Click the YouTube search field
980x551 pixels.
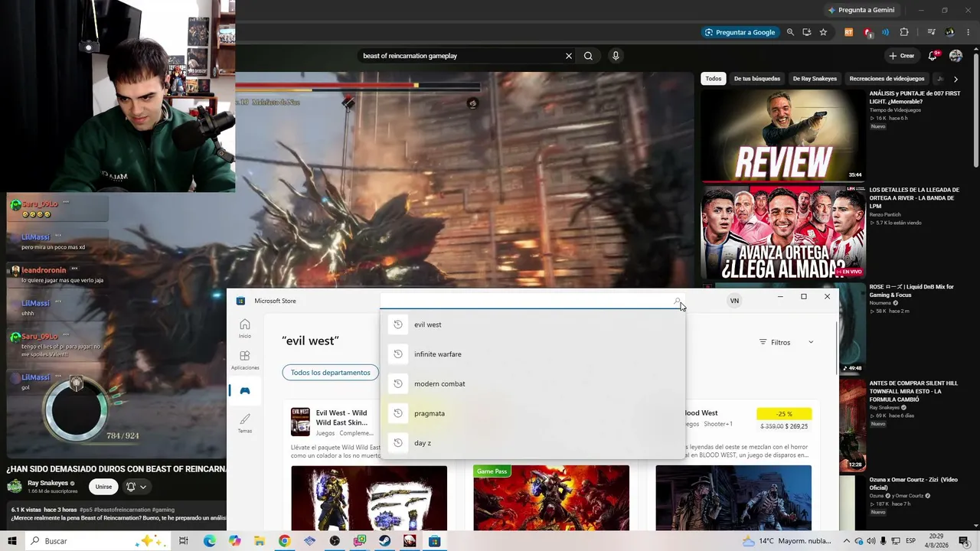pyautogui.click(x=462, y=56)
